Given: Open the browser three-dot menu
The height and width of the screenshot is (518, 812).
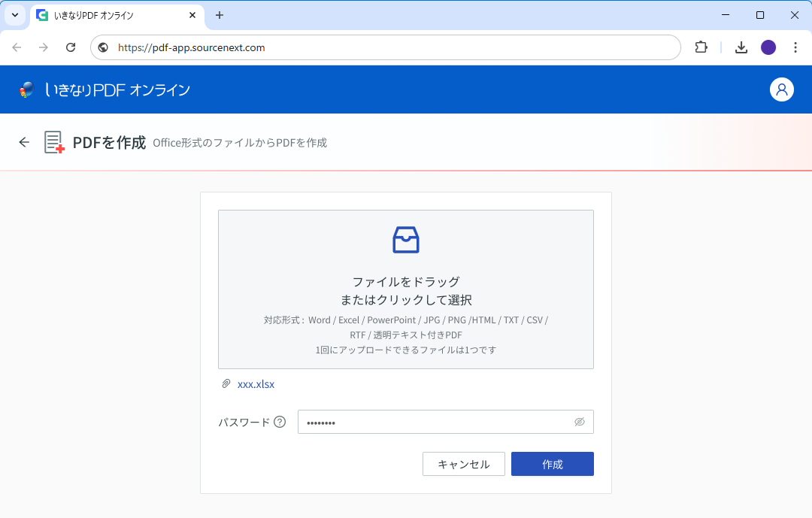Looking at the screenshot, I should coord(795,47).
